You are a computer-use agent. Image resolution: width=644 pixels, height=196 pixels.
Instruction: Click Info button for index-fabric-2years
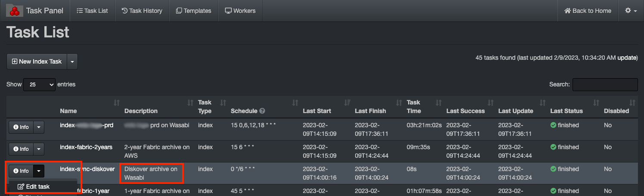(21, 149)
